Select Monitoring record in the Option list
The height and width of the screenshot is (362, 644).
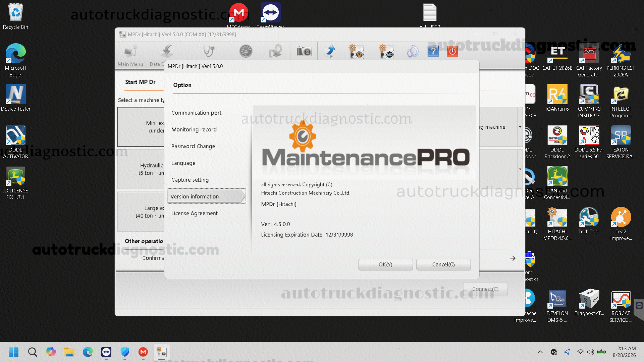[194, 129]
